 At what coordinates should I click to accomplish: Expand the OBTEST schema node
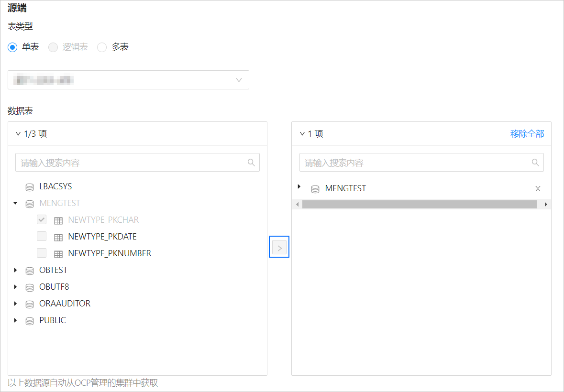15,270
